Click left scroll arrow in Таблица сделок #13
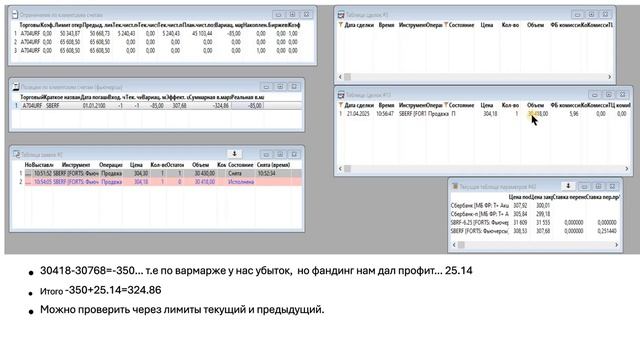 (x=340, y=168)
